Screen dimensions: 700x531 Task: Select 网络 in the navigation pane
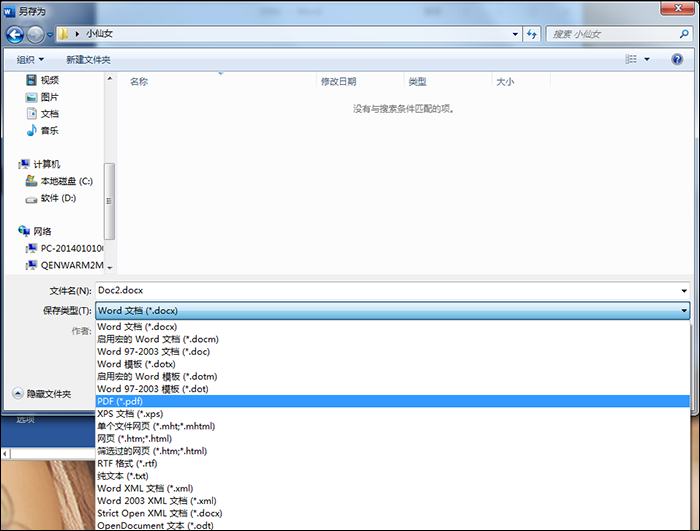point(35,231)
